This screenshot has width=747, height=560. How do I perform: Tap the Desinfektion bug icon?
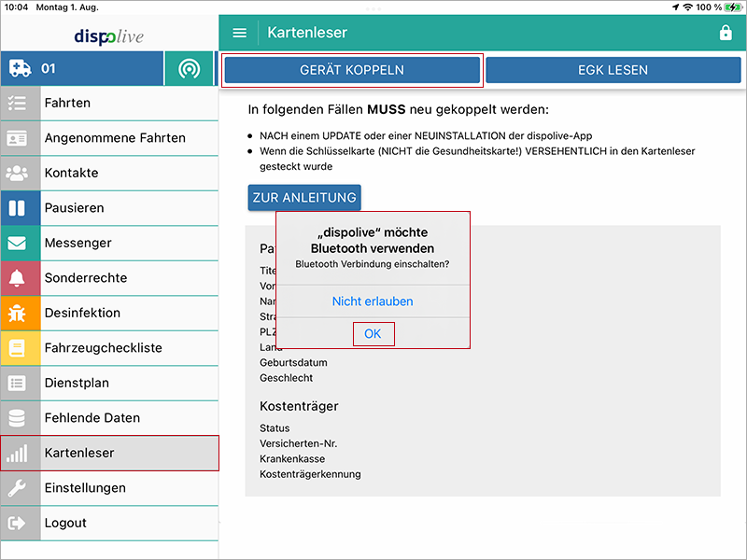pyautogui.click(x=17, y=314)
